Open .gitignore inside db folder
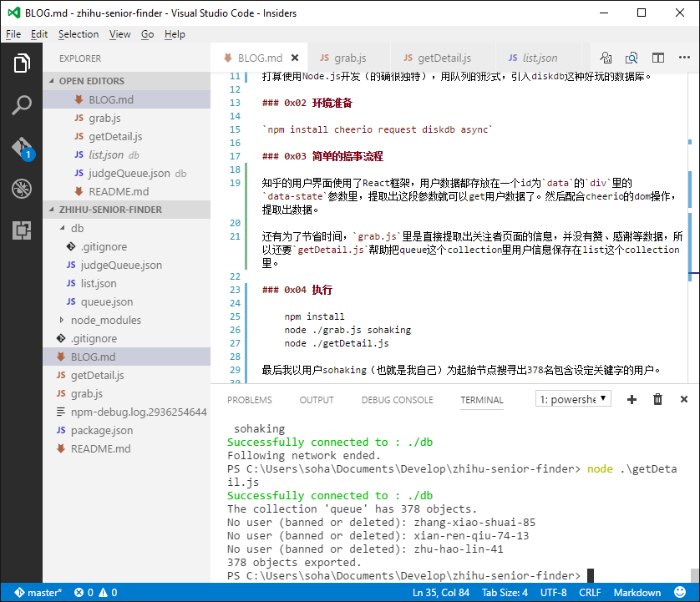Viewport: 700px width, 602px height. [x=127, y=246]
